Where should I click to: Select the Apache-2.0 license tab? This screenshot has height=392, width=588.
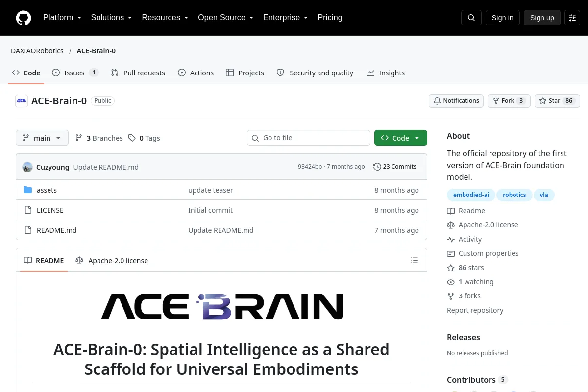pyautogui.click(x=112, y=261)
